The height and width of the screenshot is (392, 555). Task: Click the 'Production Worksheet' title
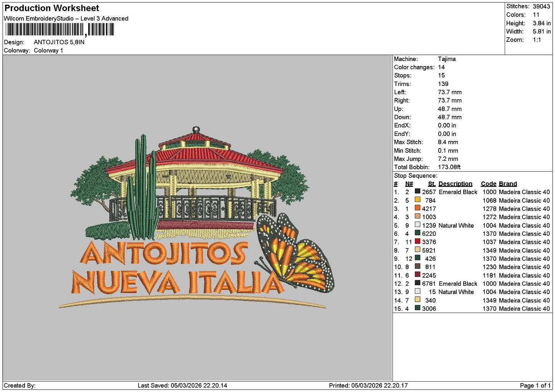pyautogui.click(x=52, y=8)
